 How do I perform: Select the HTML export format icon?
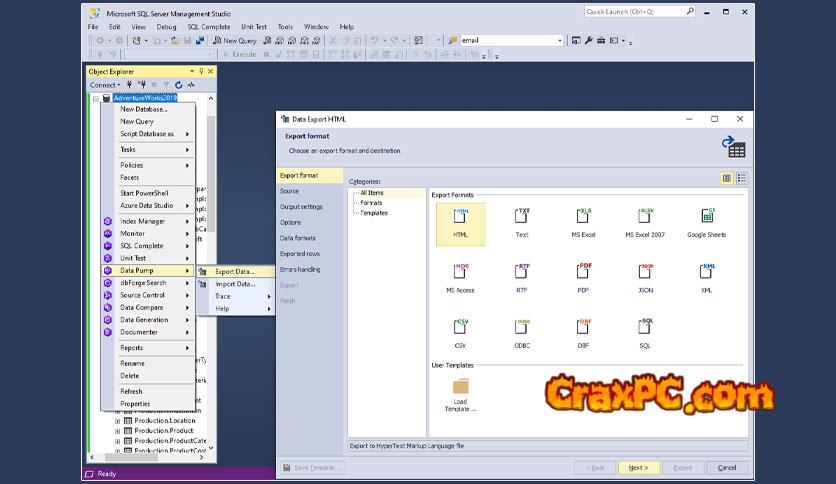[x=460, y=217]
